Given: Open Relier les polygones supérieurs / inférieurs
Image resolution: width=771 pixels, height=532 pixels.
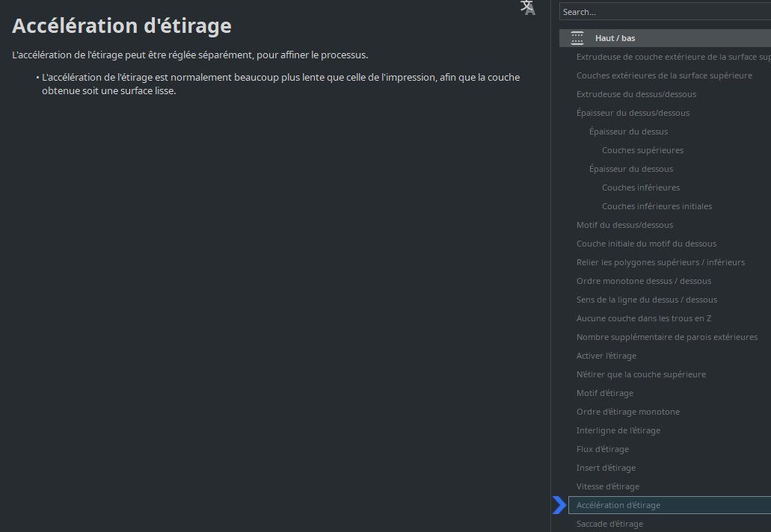Looking at the screenshot, I should 660,262.
